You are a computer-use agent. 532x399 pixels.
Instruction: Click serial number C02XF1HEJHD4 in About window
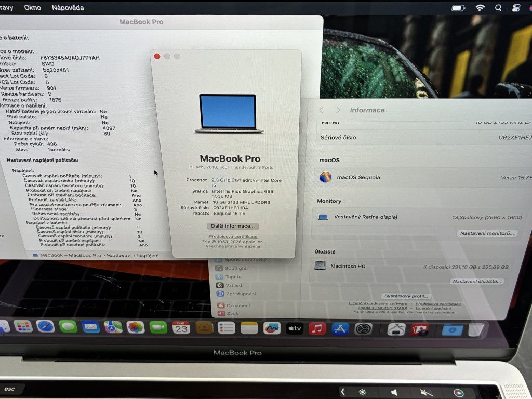pos(230,208)
